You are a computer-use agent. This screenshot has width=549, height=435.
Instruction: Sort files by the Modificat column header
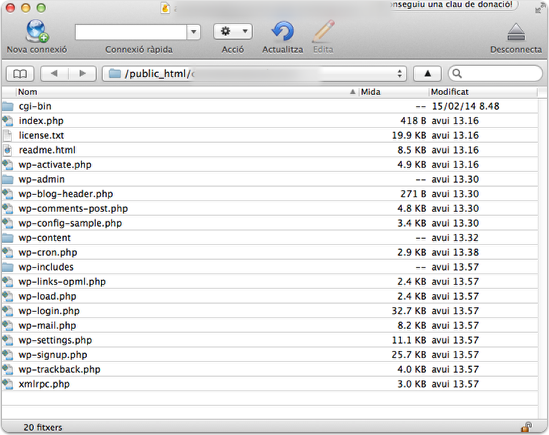tap(483, 92)
